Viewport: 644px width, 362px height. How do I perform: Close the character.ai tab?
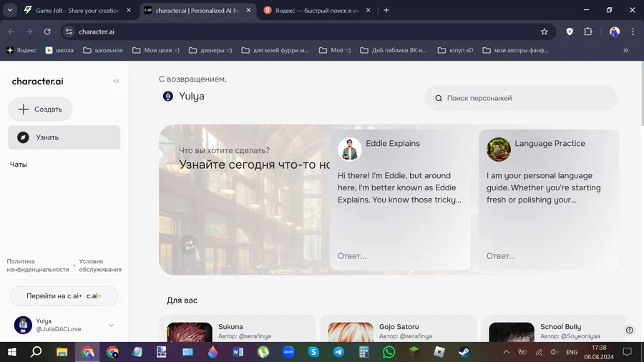[x=248, y=10]
